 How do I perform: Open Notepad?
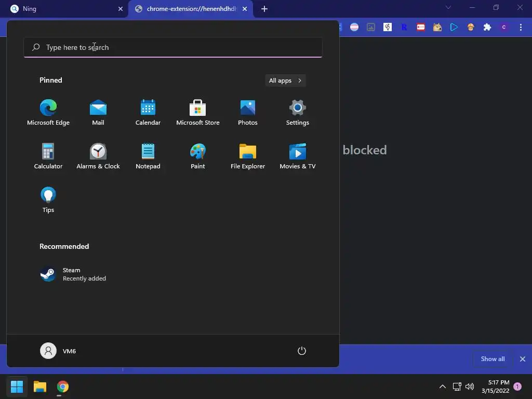[148, 156]
